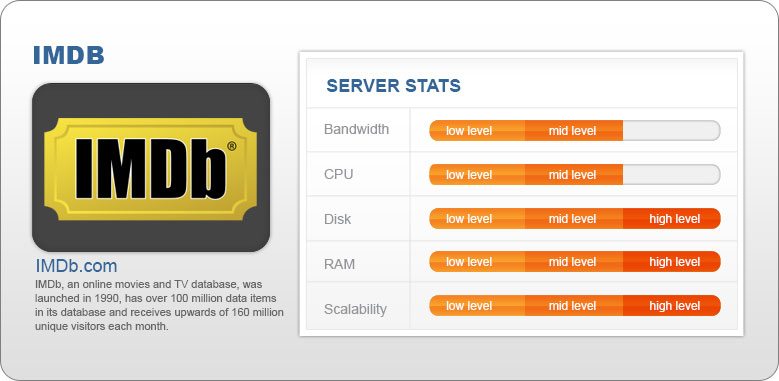Click the SERVER STATS header
The height and width of the screenshot is (381, 779).
coord(393,85)
